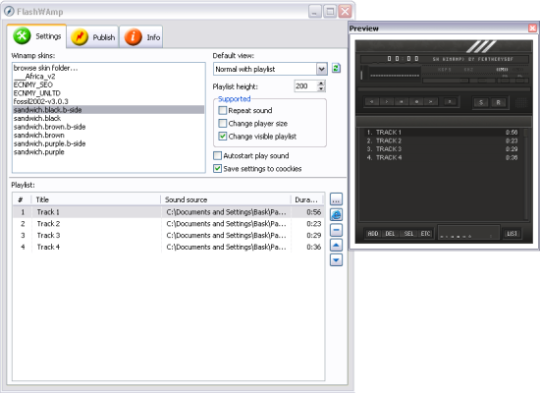Toggle Shuffle S button in Preview player
The height and width of the screenshot is (393, 540).
coord(481,102)
